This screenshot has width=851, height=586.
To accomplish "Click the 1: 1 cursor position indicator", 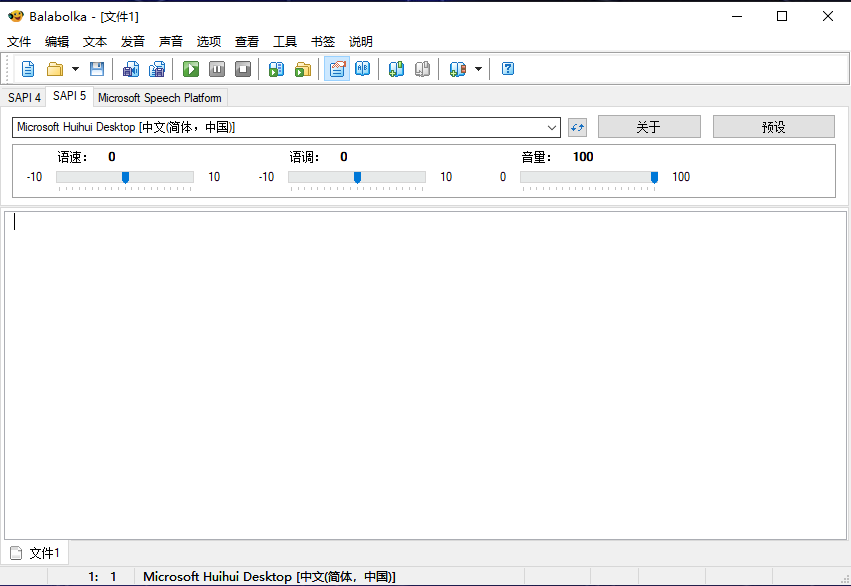I will tap(102, 576).
